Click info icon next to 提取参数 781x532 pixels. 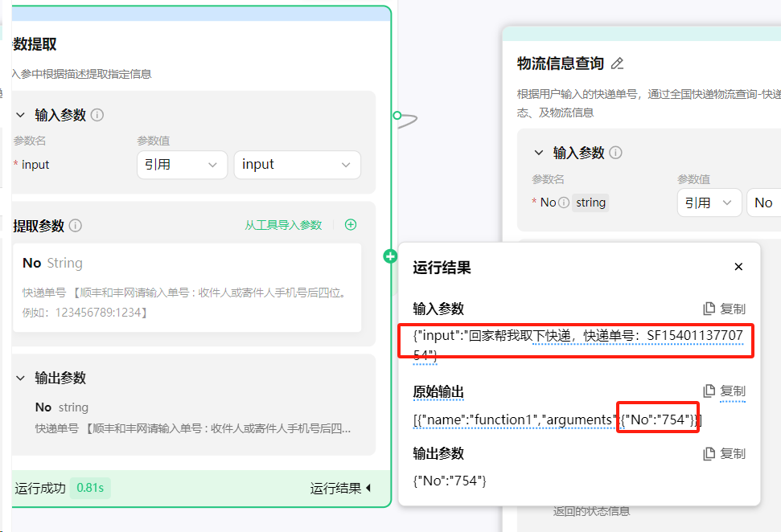pyautogui.click(x=76, y=226)
